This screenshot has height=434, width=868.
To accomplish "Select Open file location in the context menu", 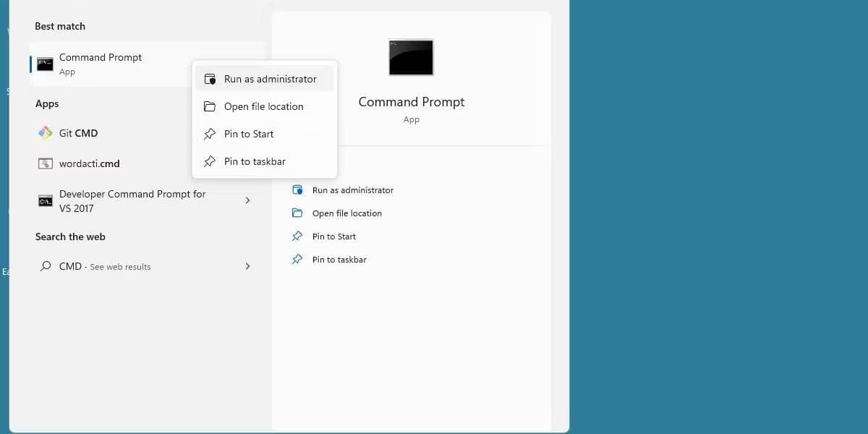I will 265,106.
